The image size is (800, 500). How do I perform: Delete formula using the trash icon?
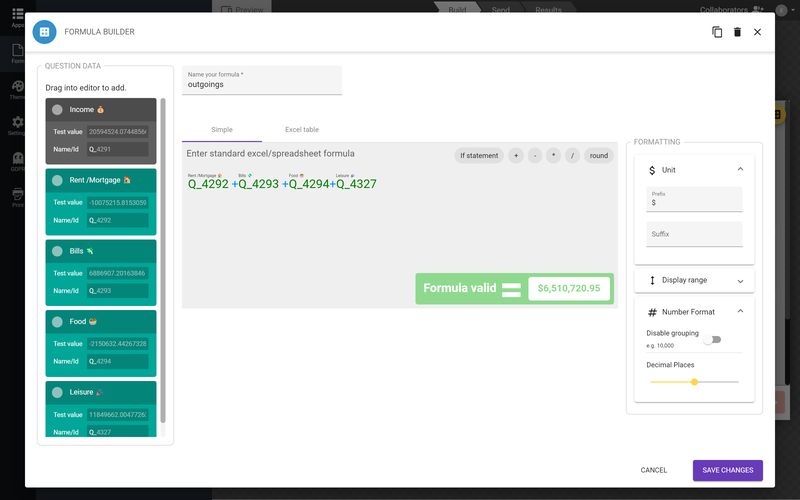[737, 32]
